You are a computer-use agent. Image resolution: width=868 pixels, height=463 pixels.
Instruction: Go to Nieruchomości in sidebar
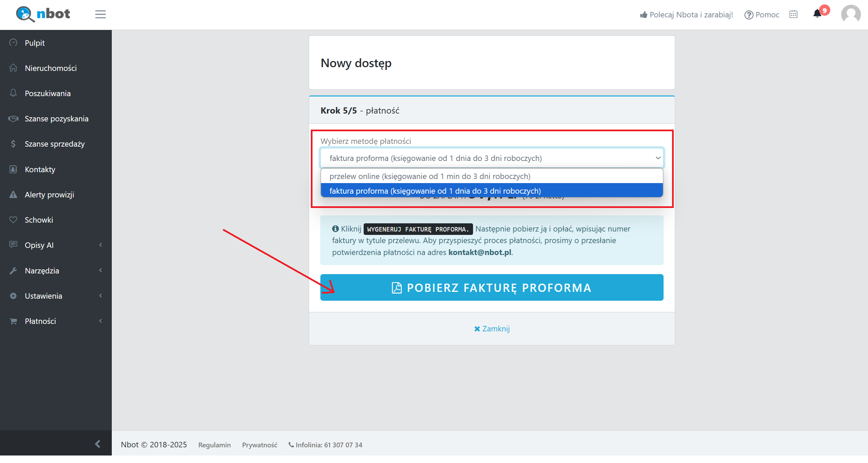[51, 68]
